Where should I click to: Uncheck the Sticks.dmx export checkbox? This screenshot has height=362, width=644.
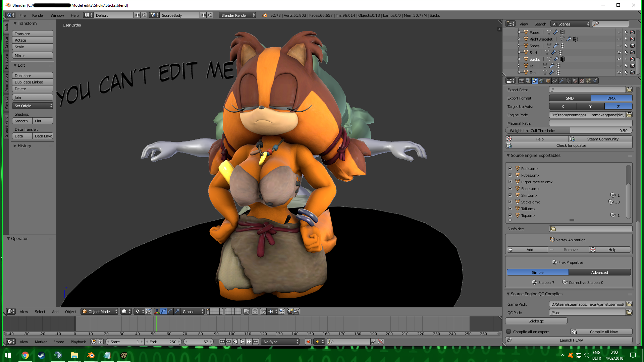click(x=510, y=202)
